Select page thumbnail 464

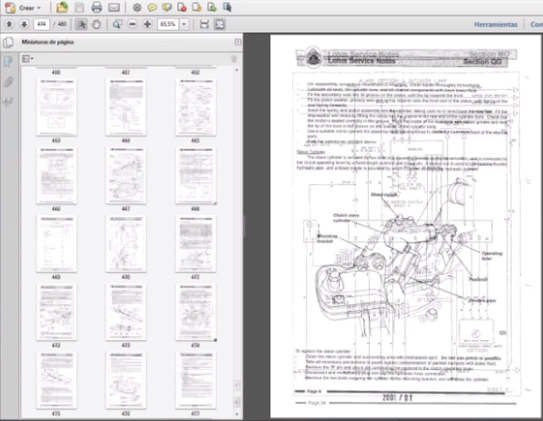point(126,107)
